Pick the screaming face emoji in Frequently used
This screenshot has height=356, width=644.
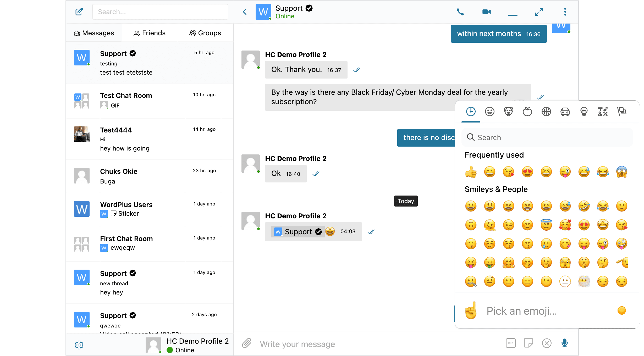621,172
